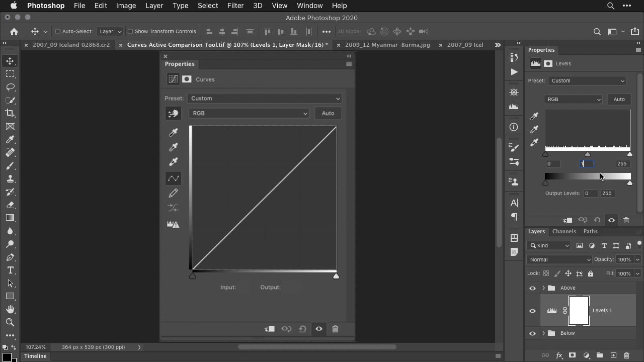Open the Window menu
Screen dimensions: 644x362
pyautogui.click(x=310, y=6)
